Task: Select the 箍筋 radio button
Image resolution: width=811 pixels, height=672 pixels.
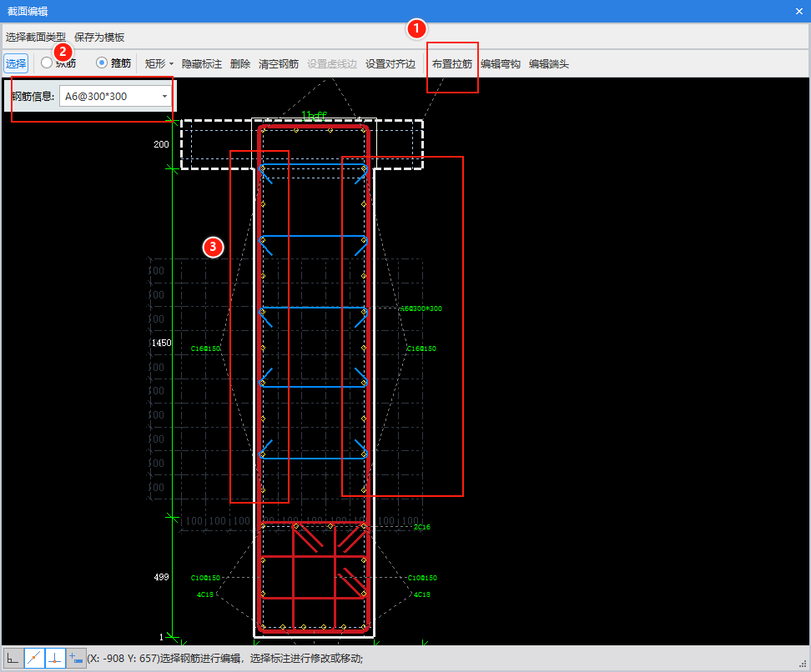Action: pyautogui.click(x=102, y=63)
